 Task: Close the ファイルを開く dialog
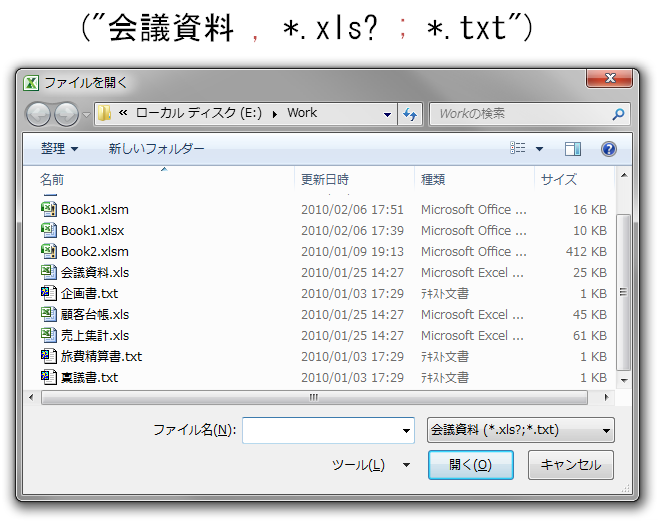click(609, 78)
